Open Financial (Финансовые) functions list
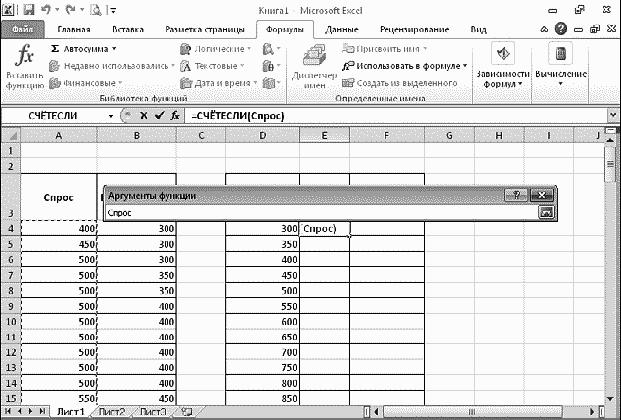This screenshot has height=420, width=621. point(85,83)
